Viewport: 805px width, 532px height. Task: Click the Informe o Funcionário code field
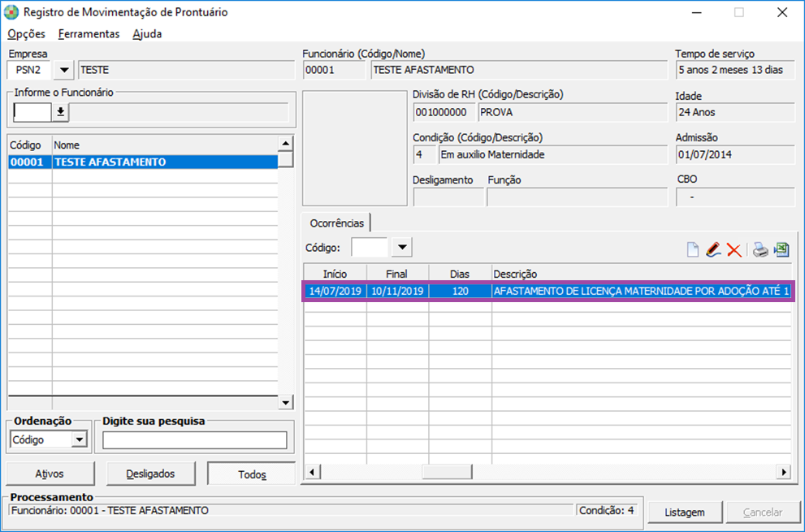pos(32,112)
